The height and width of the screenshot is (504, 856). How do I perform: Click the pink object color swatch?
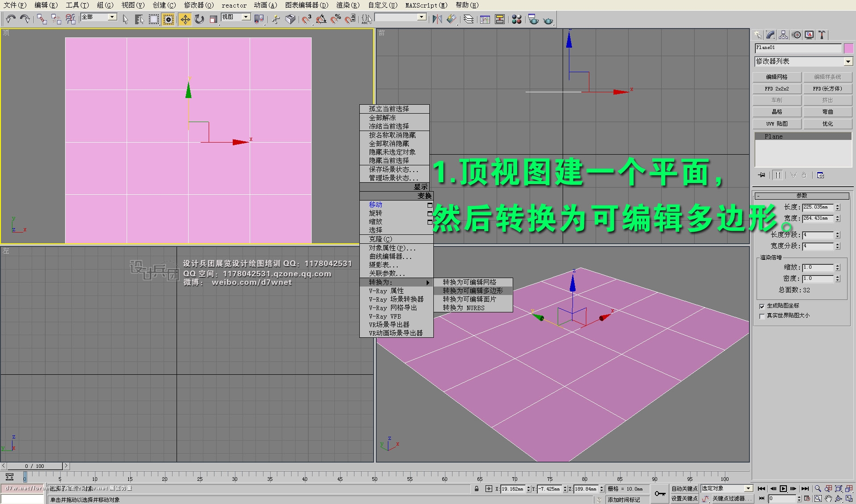click(x=848, y=48)
